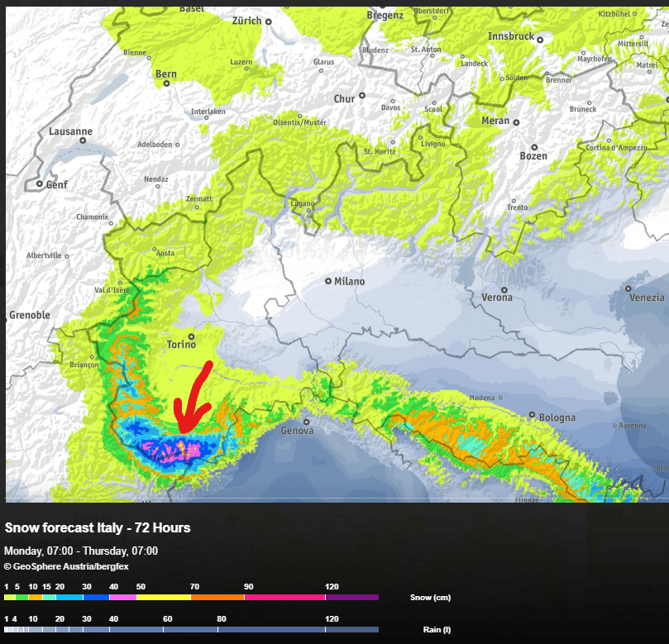The width and height of the screenshot is (669, 644).
Task: Select the Bologna city marker
Action: 532,417
